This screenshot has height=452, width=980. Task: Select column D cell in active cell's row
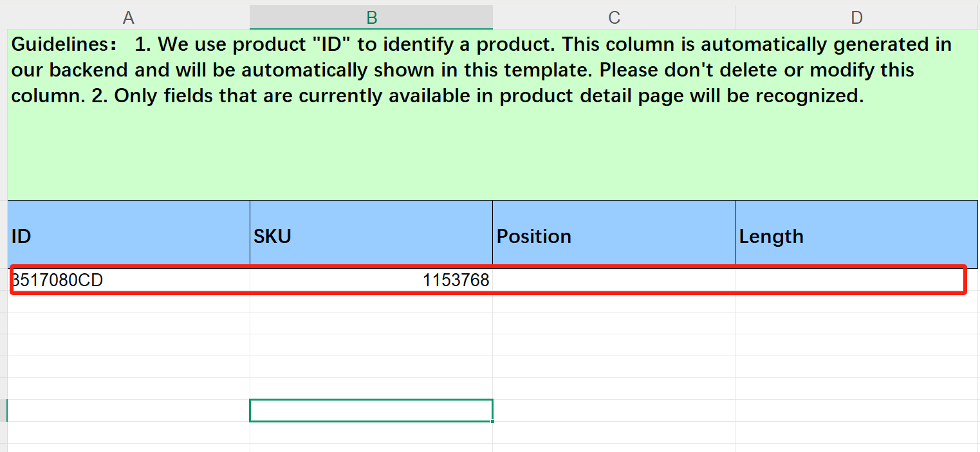[856, 410]
